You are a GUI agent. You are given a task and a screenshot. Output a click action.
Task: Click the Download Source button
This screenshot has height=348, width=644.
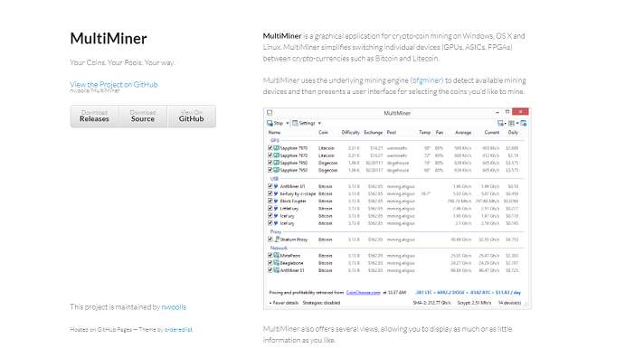click(x=143, y=116)
